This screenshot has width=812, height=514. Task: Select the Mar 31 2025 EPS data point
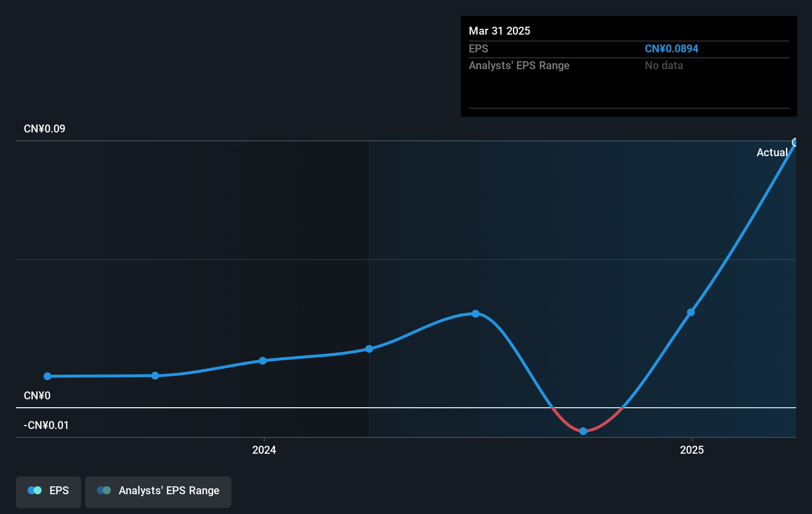click(x=795, y=142)
